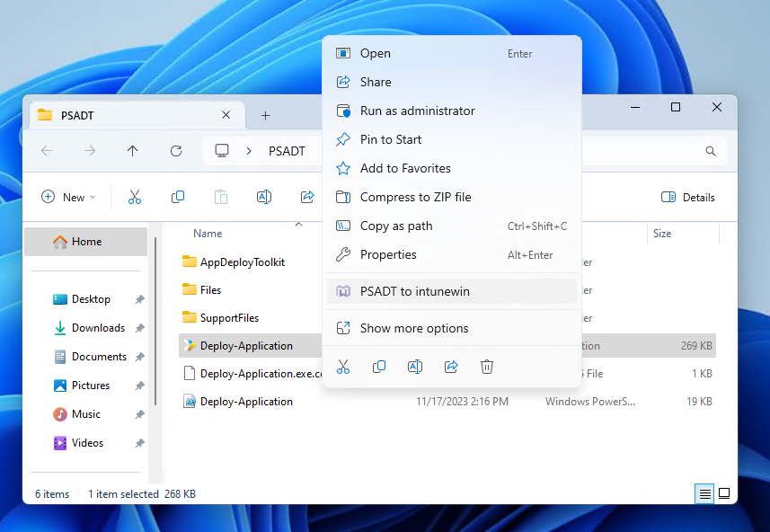Screen dimensions: 770x532
Task: Unpin Downloads from quick access
Action: pos(140,328)
